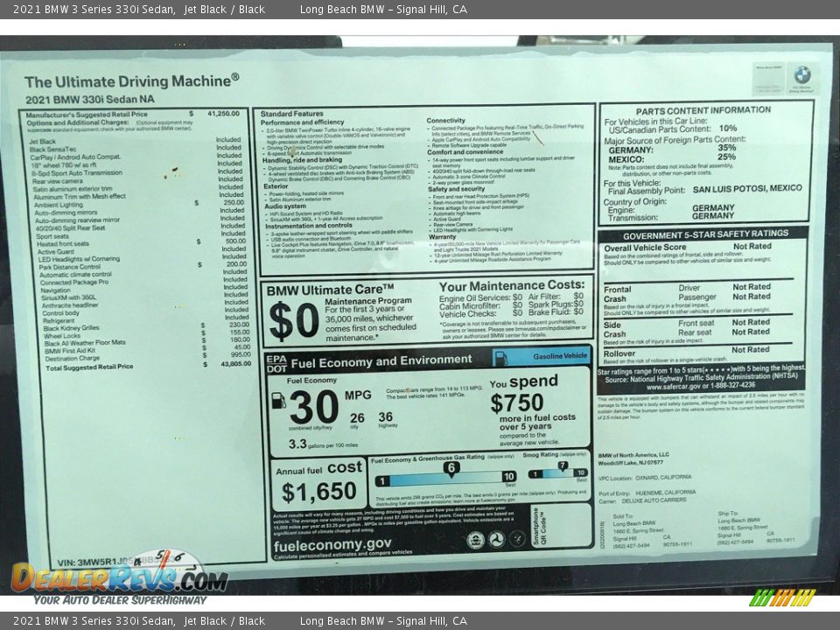Image resolution: width=840 pixels, height=630 pixels.
Task: Click the BMW roundel logo on sticker
Action: tap(802, 74)
